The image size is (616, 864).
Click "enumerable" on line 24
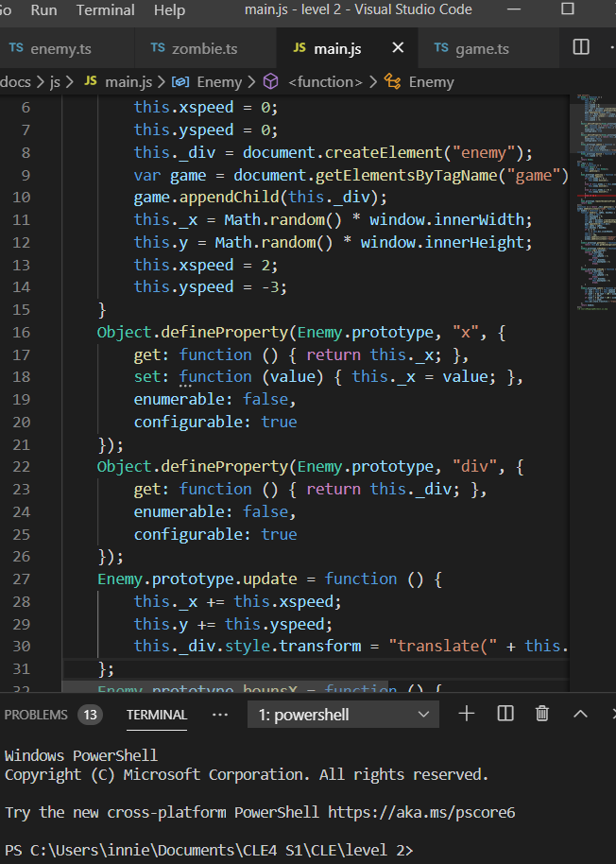(x=179, y=512)
